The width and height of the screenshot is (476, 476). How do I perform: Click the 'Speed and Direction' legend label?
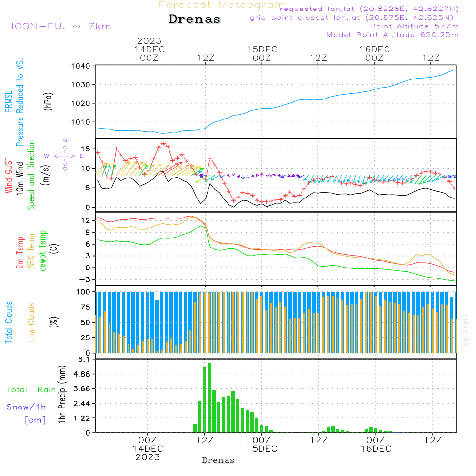click(31, 175)
